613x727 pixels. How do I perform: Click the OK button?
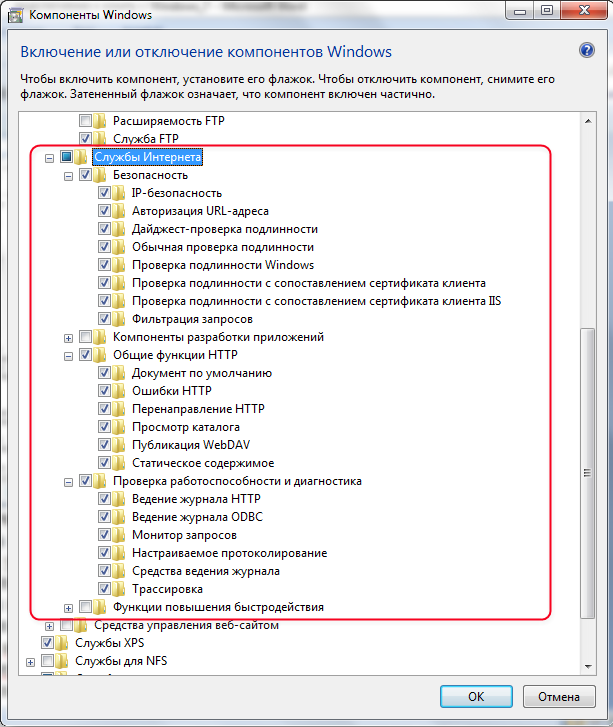click(x=476, y=696)
